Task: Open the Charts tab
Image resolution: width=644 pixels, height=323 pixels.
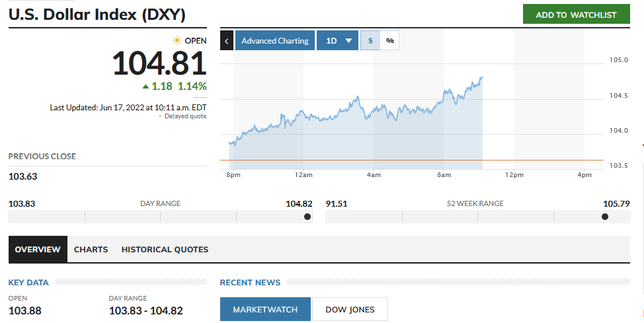Action: click(x=91, y=250)
